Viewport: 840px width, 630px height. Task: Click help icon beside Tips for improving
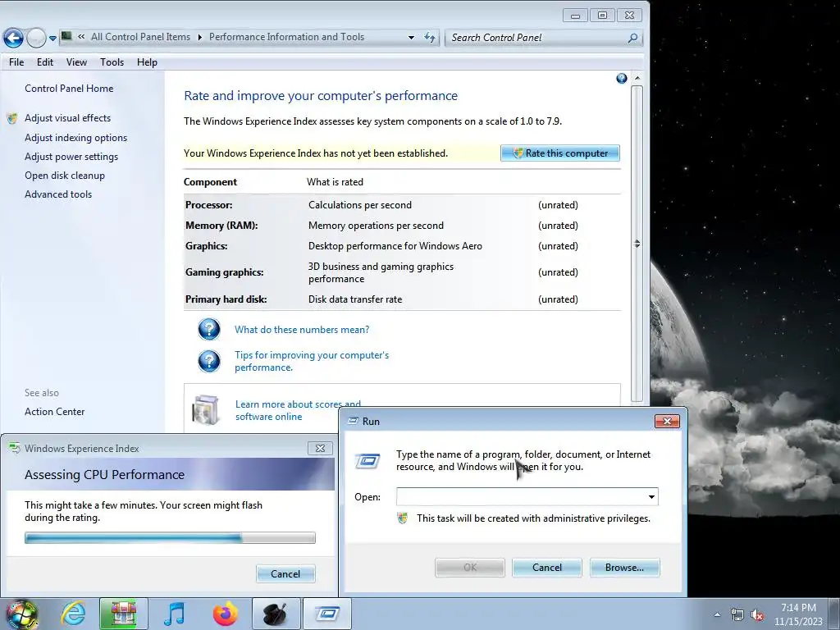[209, 361]
